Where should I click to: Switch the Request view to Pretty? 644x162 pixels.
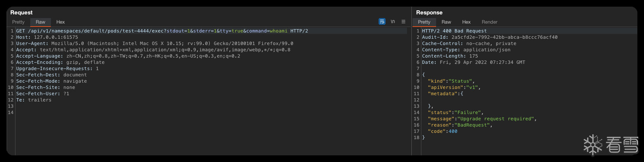(18, 22)
